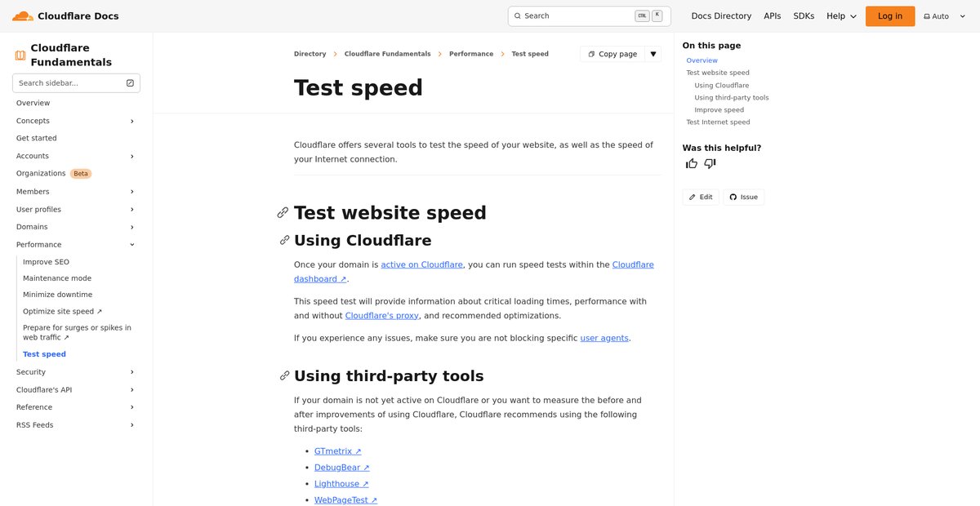Image resolution: width=980 pixels, height=506 pixels.
Task: Jump to Improve speed in contents
Action: pos(719,109)
